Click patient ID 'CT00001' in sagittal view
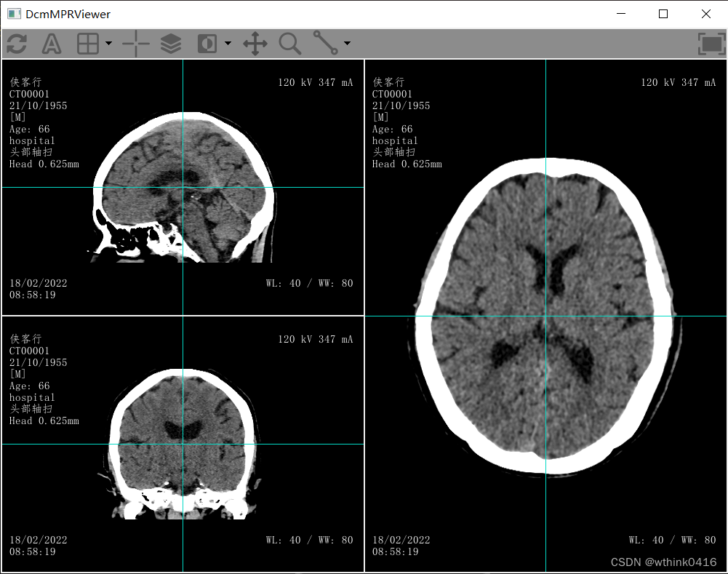This screenshot has width=728, height=574. coord(29,95)
